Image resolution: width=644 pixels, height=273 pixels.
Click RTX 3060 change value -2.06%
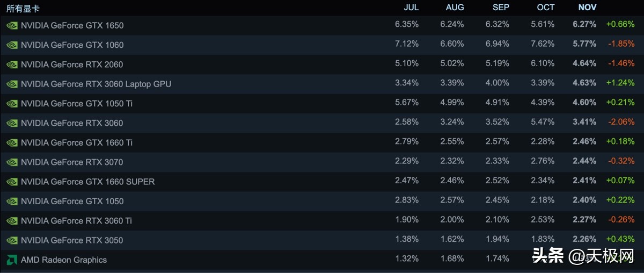tap(621, 122)
